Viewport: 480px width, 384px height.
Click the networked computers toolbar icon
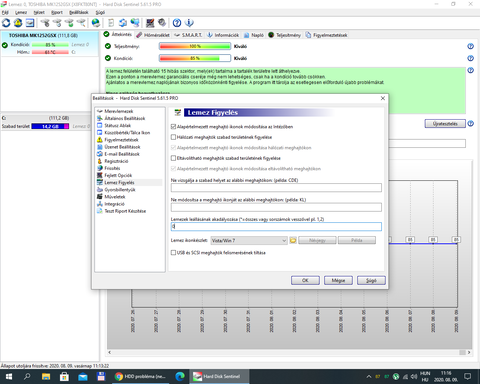point(135,23)
